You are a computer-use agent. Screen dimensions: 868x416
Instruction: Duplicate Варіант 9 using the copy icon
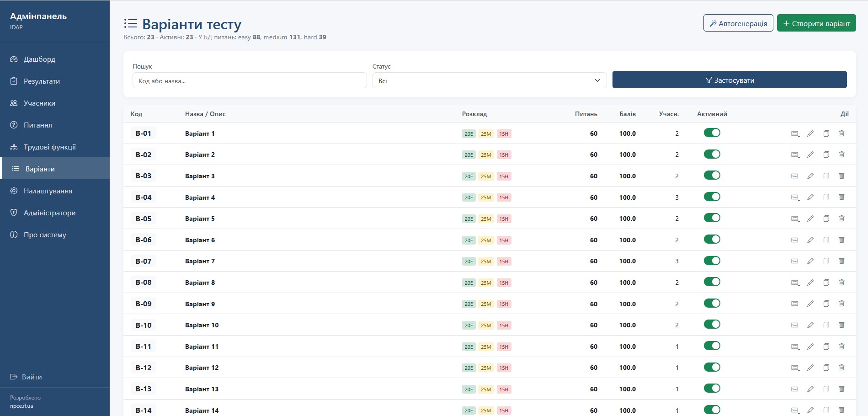(x=826, y=304)
